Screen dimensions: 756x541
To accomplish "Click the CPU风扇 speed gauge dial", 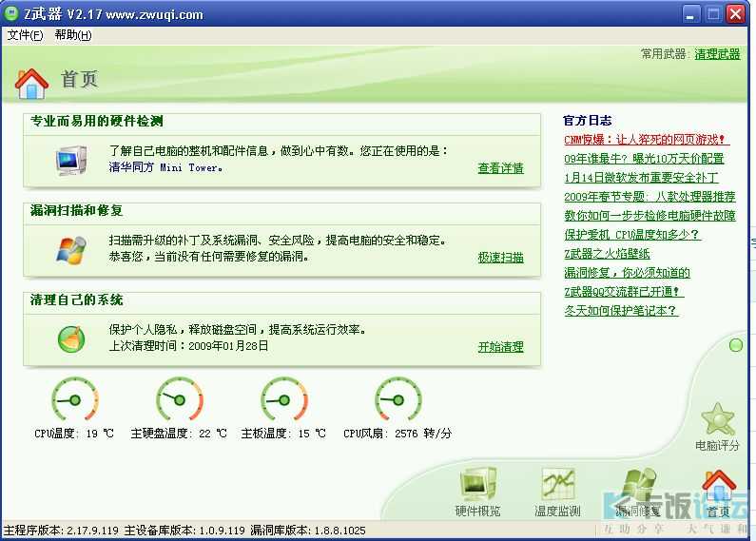I will click(398, 399).
